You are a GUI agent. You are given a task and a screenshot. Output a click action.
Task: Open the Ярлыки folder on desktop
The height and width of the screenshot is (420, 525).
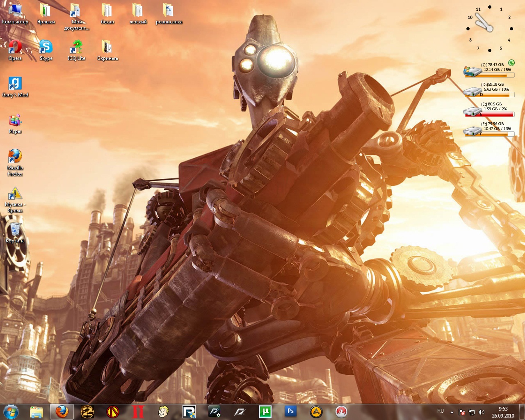point(46,14)
